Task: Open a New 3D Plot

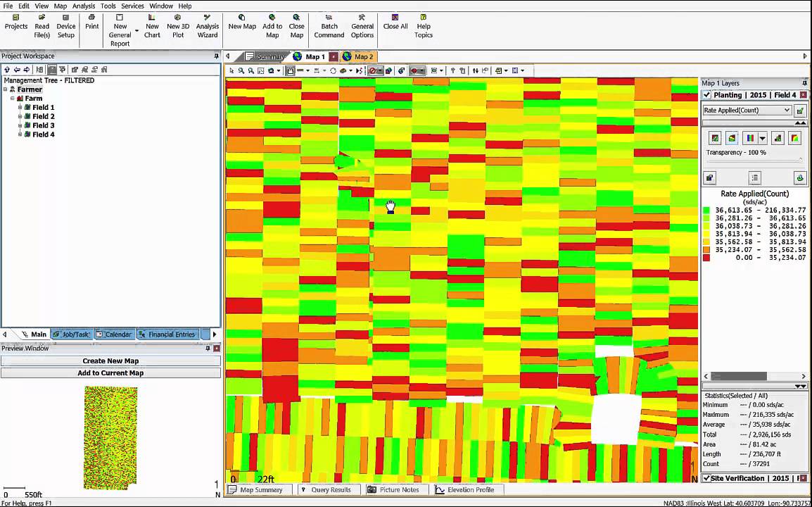Action: (x=177, y=27)
